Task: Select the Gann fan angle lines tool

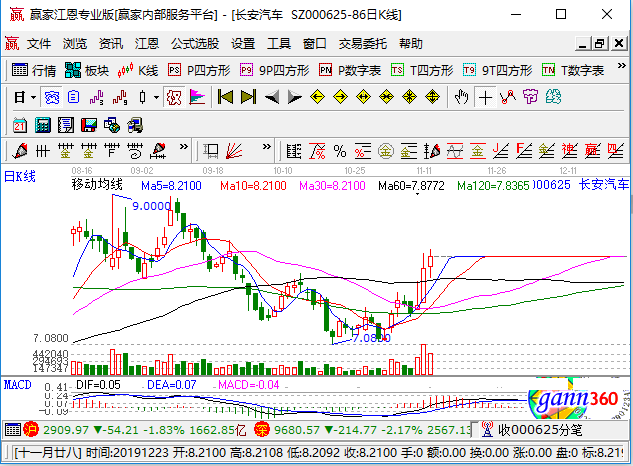Action: pyautogui.click(x=234, y=151)
